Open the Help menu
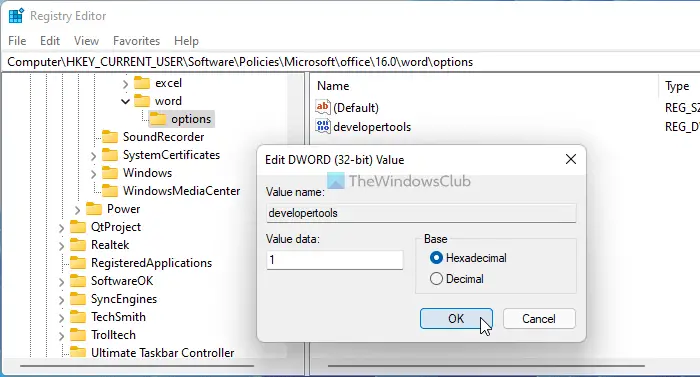The height and width of the screenshot is (377, 700). [186, 41]
